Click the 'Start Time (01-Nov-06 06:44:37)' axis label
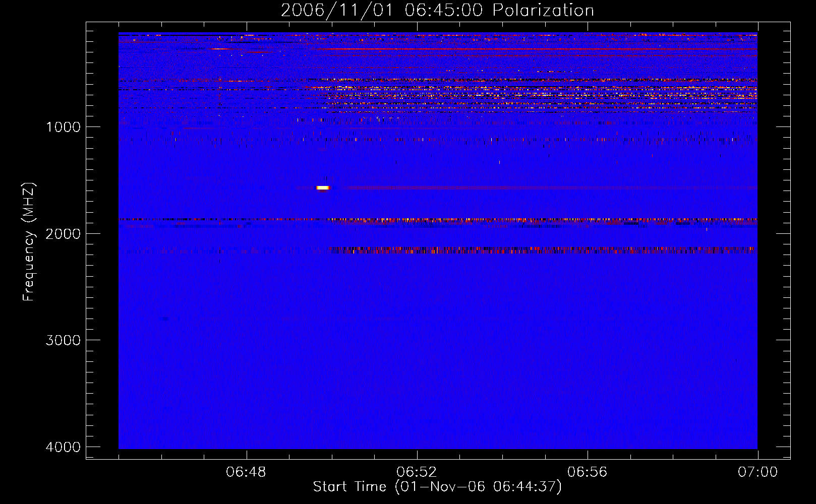 (x=437, y=487)
